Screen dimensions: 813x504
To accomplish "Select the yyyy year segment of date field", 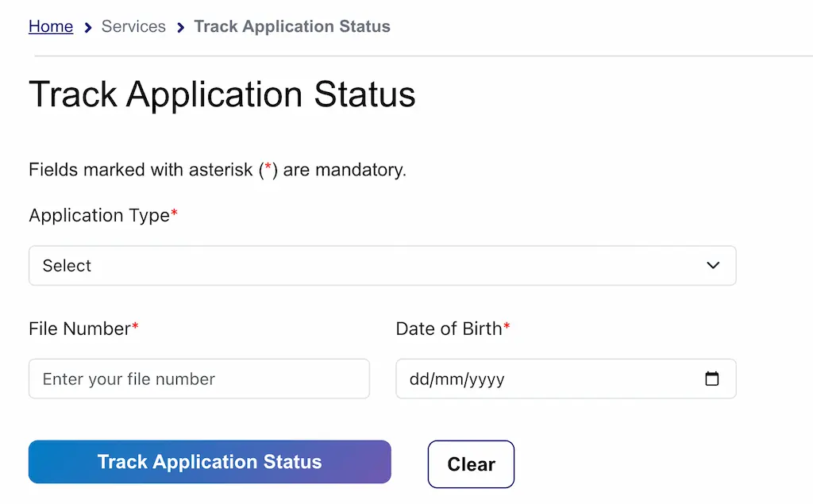I will [487, 379].
